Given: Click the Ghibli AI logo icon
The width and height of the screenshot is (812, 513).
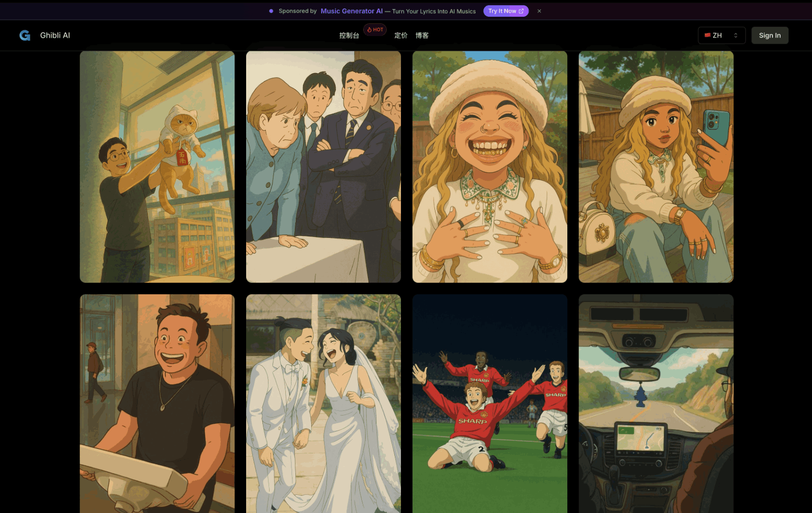Looking at the screenshot, I should point(25,35).
